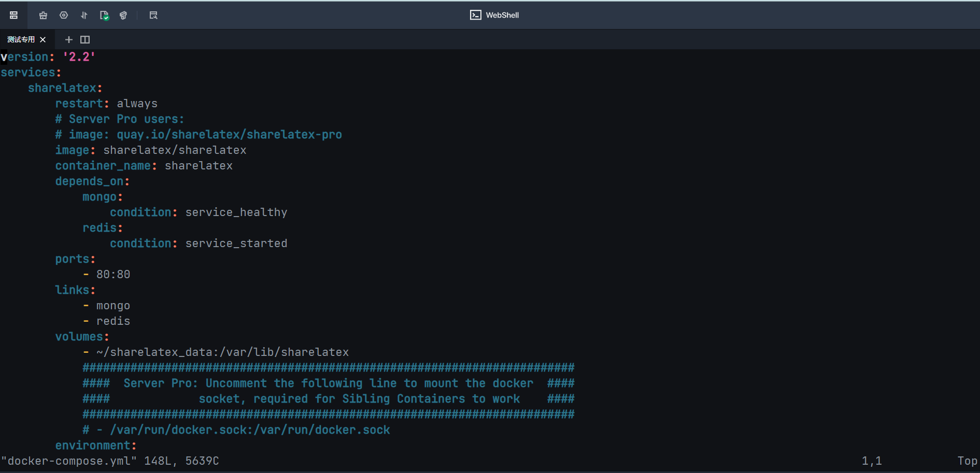Click the file with green checkmark icon
Screen dimensions: 980x473
(104, 16)
